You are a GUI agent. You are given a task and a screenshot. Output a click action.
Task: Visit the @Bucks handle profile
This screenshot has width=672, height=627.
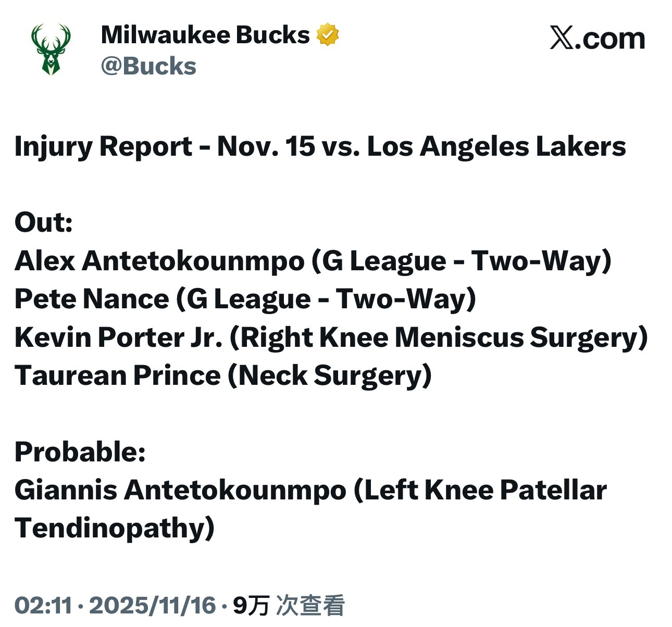[x=148, y=66]
